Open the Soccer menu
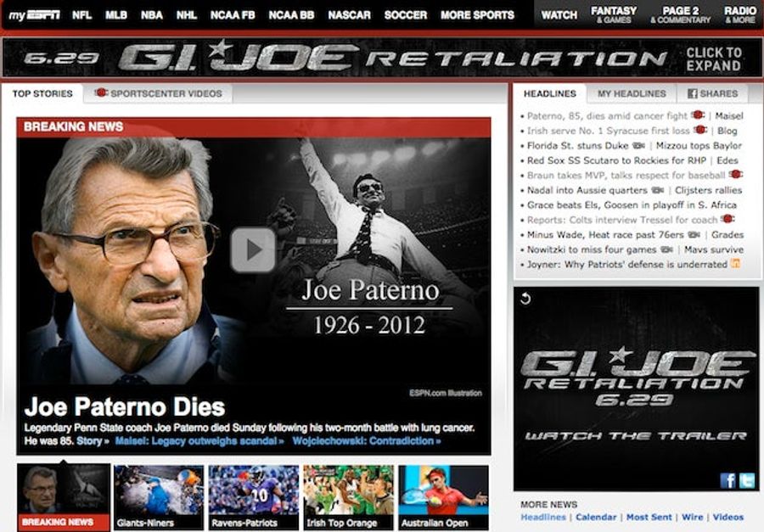Image resolution: width=764 pixels, height=532 pixels. 406,15
